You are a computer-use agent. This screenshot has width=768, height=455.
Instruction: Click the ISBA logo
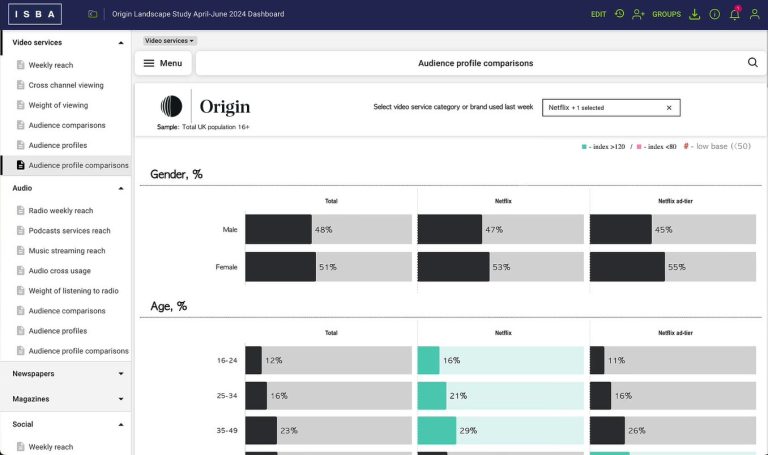click(x=35, y=14)
